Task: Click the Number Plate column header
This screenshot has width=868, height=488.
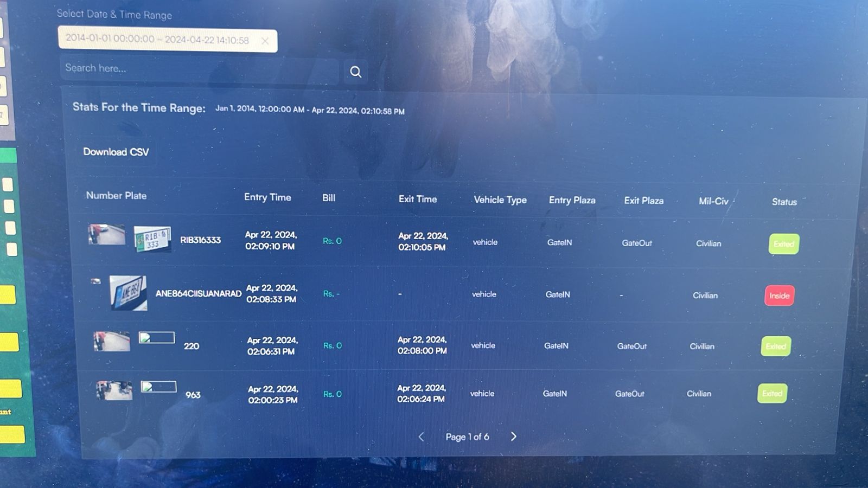Action: pyautogui.click(x=116, y=196)
